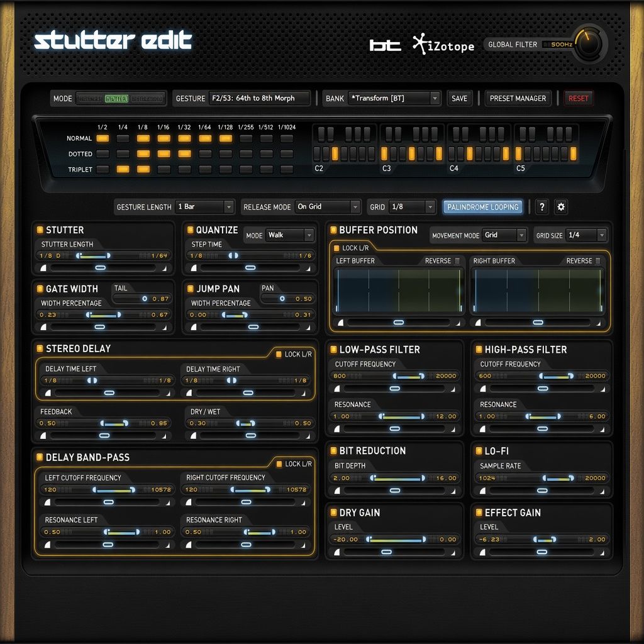
Task: Adjust the Jump Pan slider knob
Action: (282, 299)
